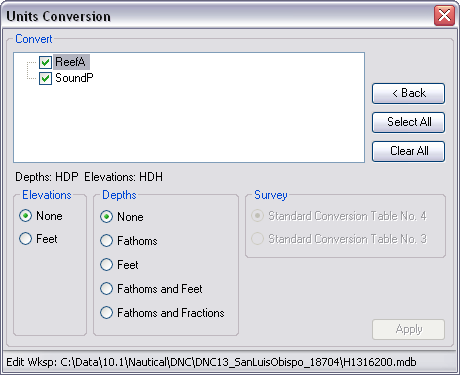Click the Select All button

coord(408,122)
